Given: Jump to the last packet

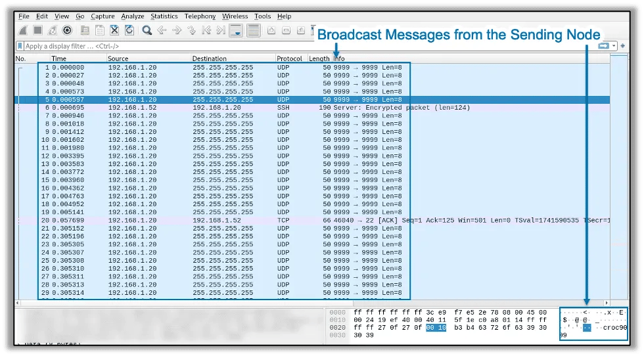Looking at the screenshot, I should pyautogui.click(x=221, y=30).
